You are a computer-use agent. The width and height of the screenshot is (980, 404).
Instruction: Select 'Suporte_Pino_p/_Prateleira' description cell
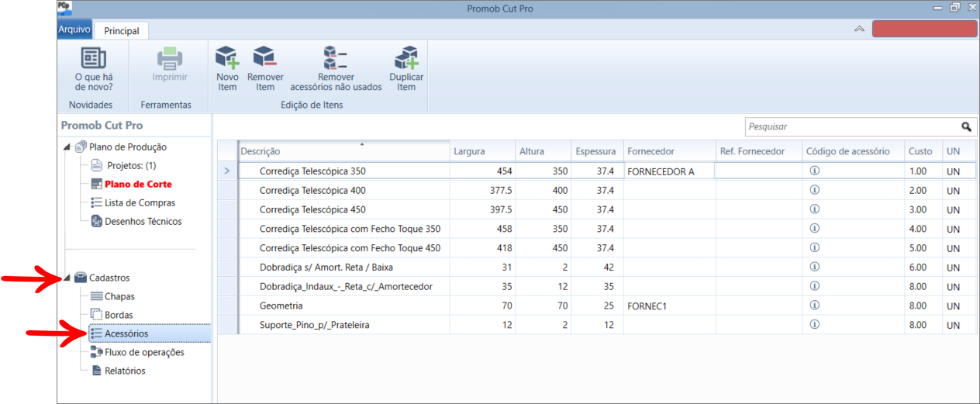coord(343,325)
